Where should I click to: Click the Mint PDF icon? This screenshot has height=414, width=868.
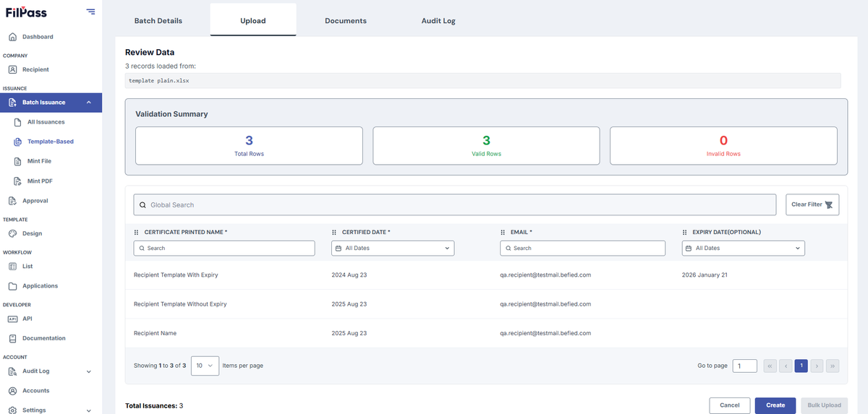pos(18,181)
